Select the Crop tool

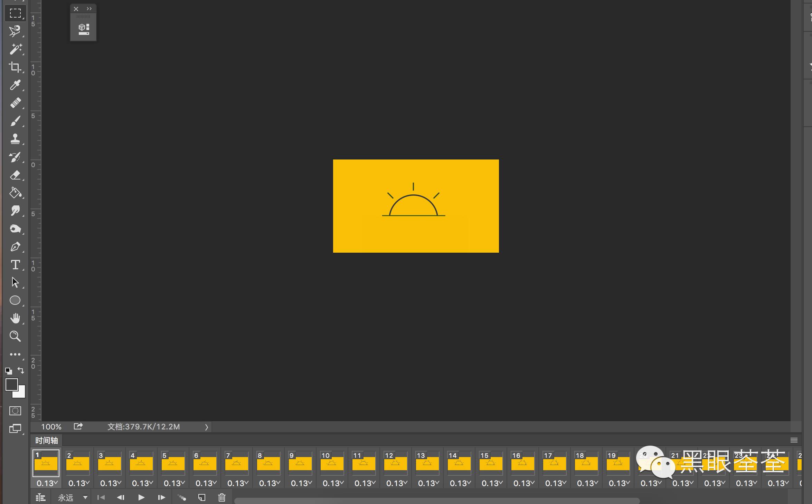point(15,67)
